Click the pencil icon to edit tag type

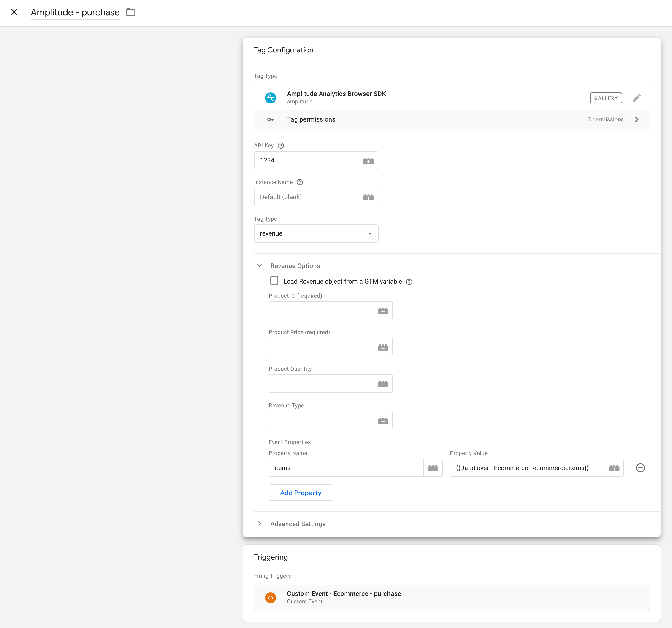[x=637, y=98]
